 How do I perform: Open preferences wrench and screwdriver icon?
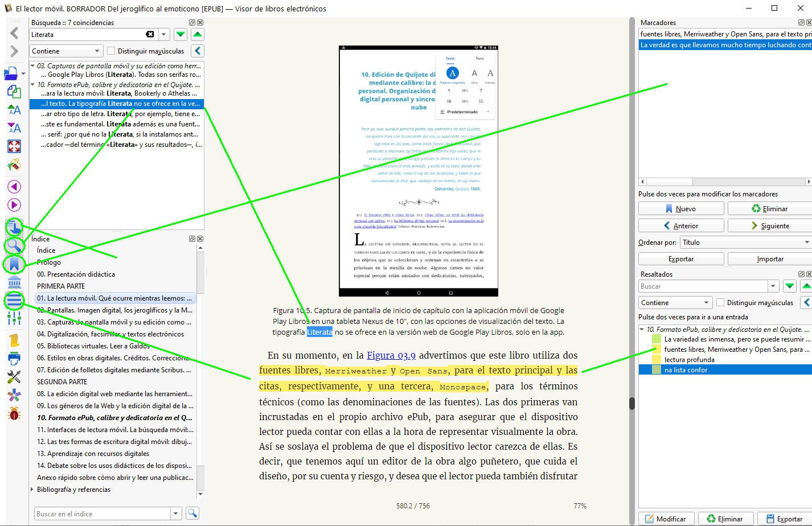(14, 377)
